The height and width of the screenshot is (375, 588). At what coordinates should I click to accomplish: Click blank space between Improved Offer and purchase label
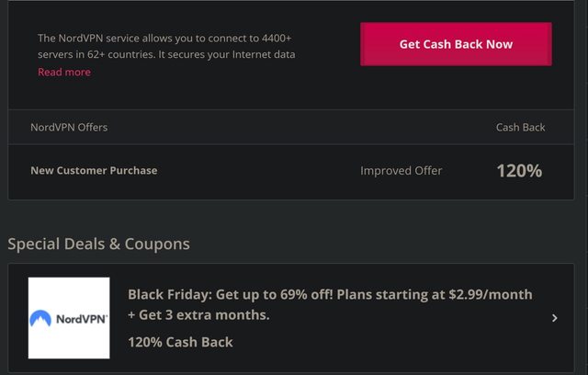257,170
